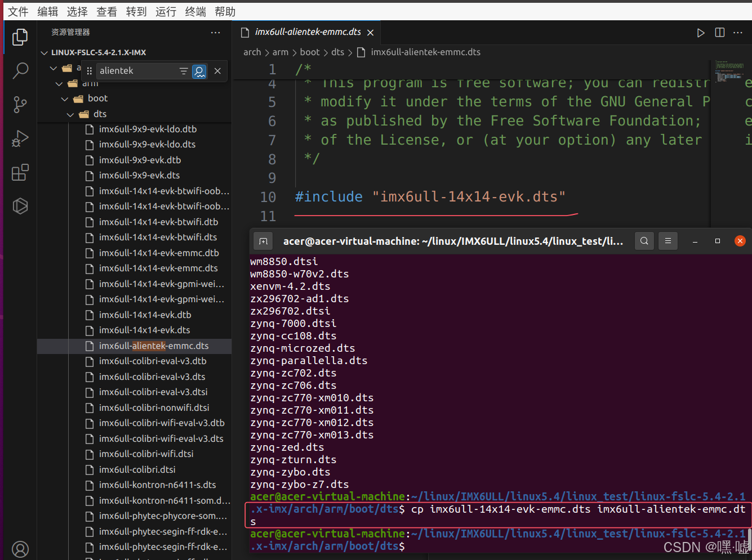
Task: Open a new terminal tab with the plus icon
Action: point(263,240)
